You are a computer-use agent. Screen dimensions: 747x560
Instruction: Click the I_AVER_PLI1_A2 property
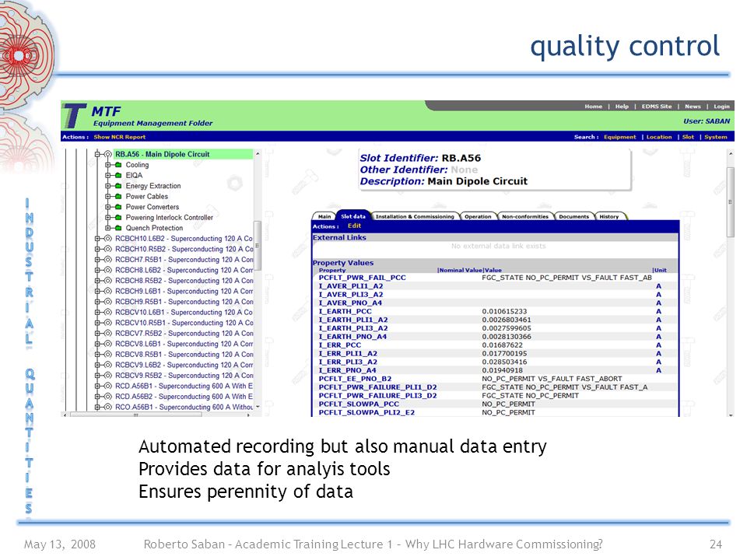click(351, 285)
